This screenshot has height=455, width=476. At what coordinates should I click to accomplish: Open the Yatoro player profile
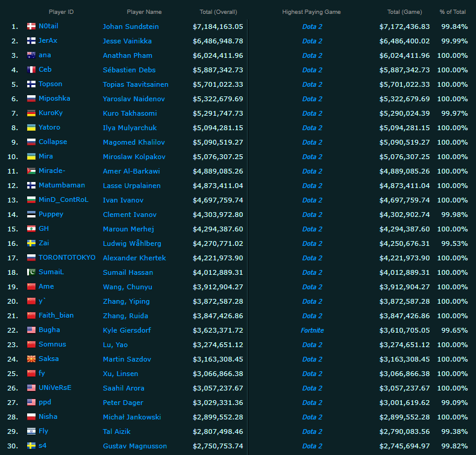tap(49, 128)
